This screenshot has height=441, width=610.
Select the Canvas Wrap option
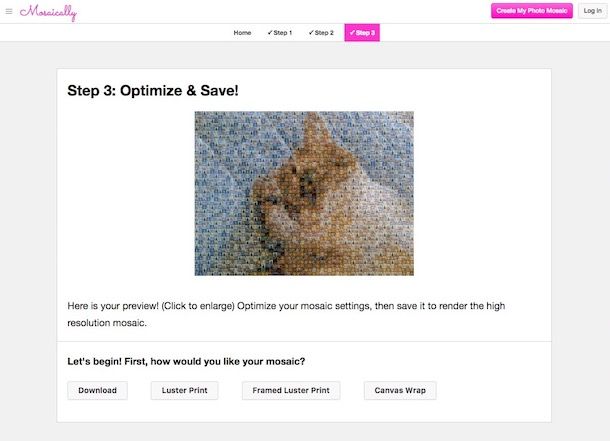pos(400,390)
